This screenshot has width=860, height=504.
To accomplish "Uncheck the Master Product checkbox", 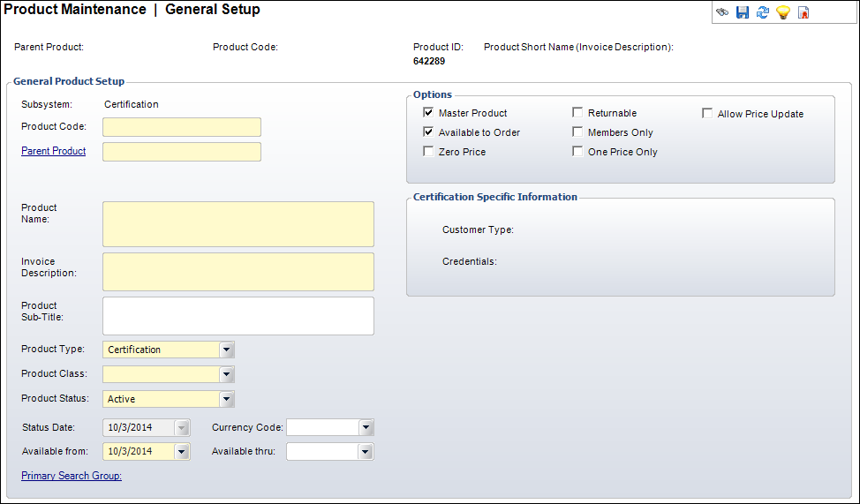I will click(x=428, y=112).
